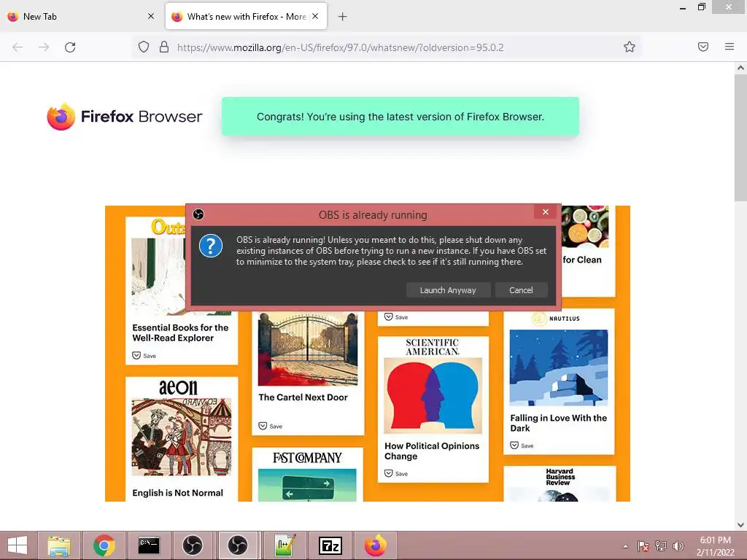Launch Google Chrome from taskbar
The height and width of the screenshot is (560, 747).
[x=104, y=545]
